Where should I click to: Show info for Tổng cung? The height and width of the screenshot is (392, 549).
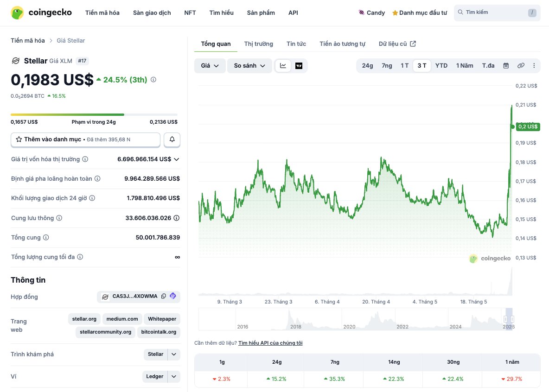[46, 237]
